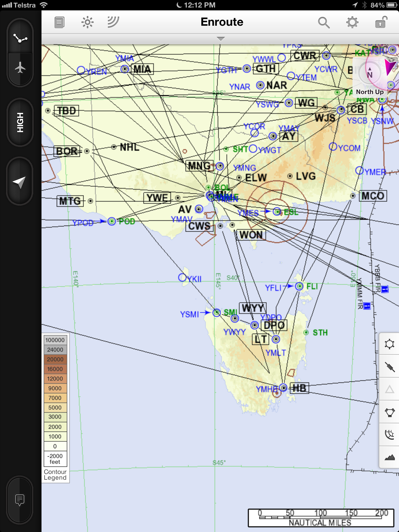Tap the airplane icon in sidebar

tap(20, 68)
